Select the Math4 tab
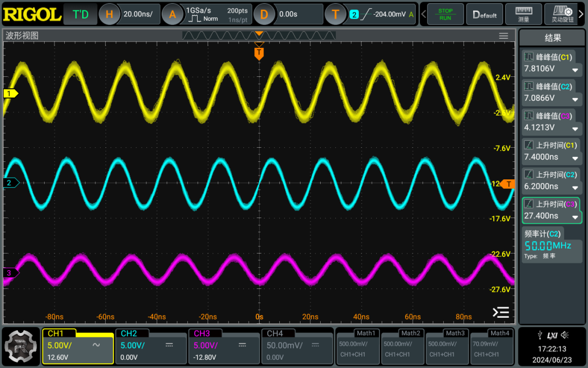Image resolution: width=588 pixels, height=368 pixels. pyautogui.click(x=500, y=333)
